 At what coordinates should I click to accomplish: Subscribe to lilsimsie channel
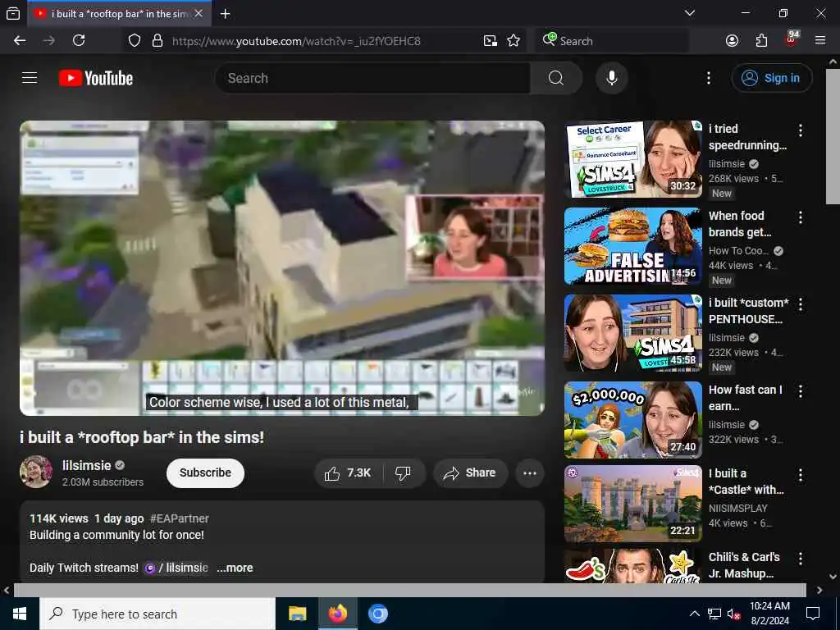205,473
